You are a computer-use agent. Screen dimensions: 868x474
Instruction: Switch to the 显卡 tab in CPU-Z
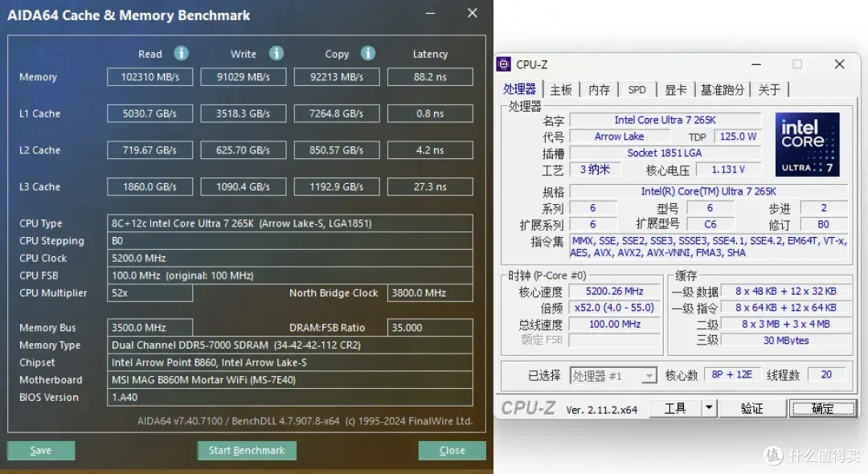(x=675, y=90)
